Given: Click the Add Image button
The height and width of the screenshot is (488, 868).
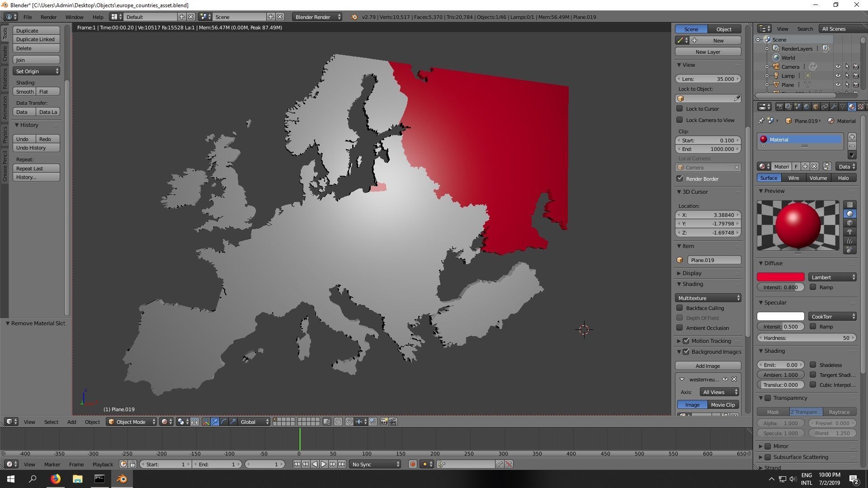Looking at the screenshot, I should pos(708,366).
